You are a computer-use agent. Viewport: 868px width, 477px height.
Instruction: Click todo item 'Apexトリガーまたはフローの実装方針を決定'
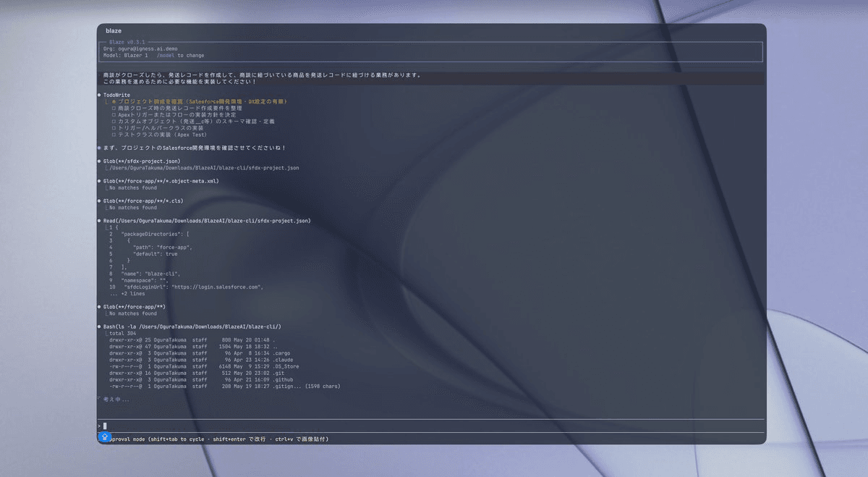(x=174, y=114)
